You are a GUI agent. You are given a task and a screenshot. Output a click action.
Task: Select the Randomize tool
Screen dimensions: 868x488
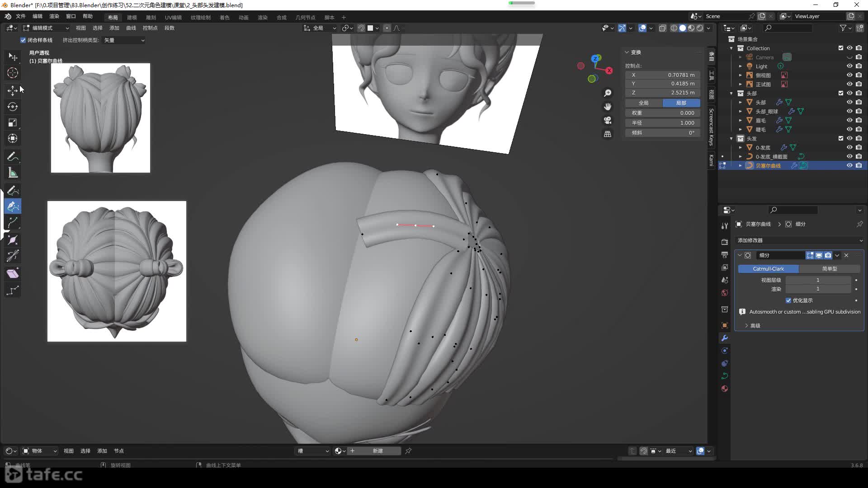pos(13,290)
